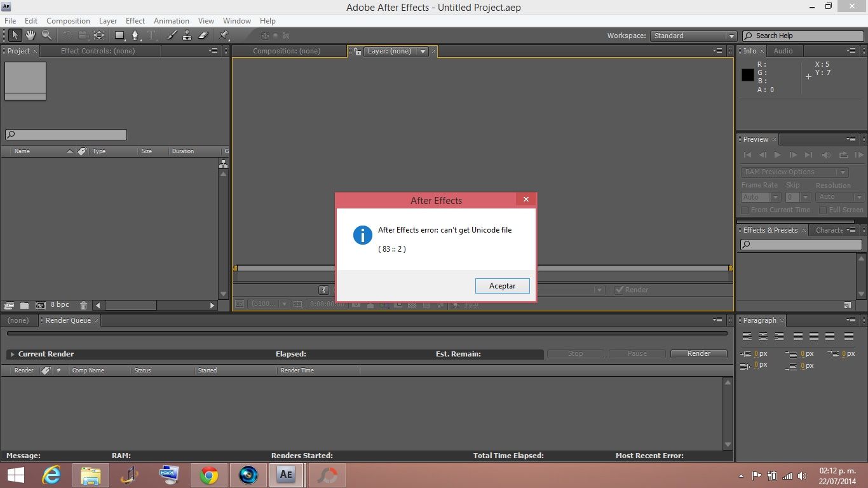The width and height of the screenshot is (868, 488).
Task: Click the play button in Preview panel
Action: tap(777, 155)
